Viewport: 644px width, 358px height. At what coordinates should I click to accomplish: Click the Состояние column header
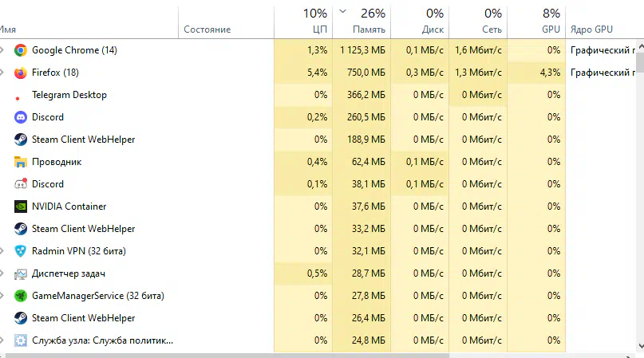point(227,22)
